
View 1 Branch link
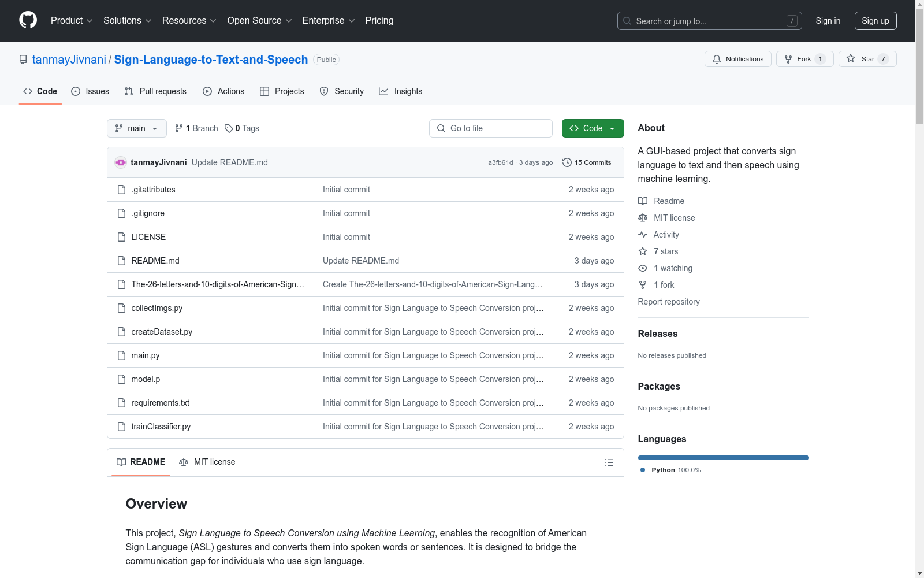[x=196, y=128]
